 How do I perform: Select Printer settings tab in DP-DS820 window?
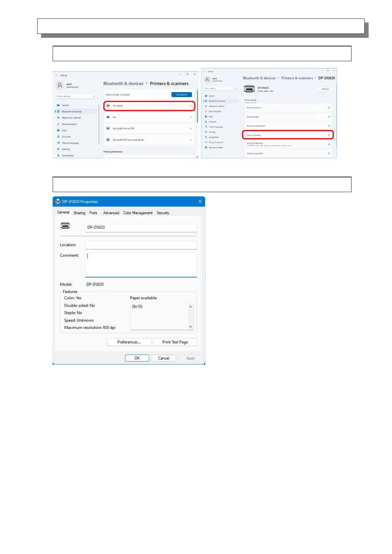[x=250, y=100]
